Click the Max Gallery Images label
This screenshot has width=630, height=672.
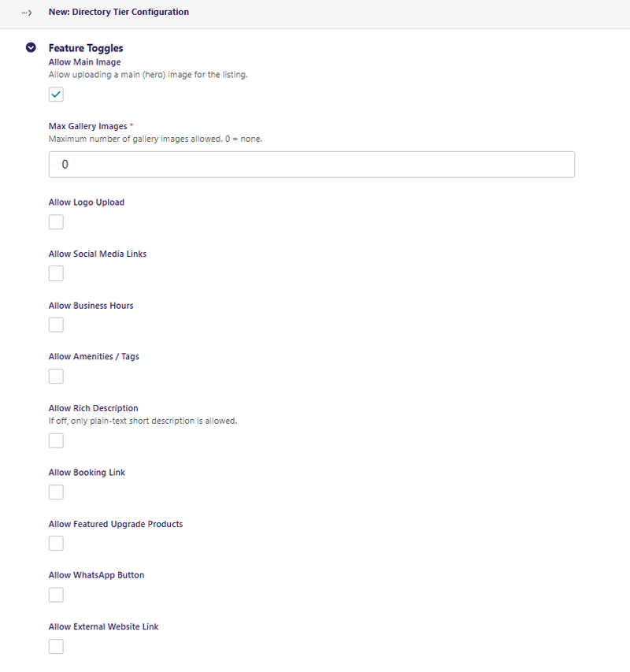click(87, 126)
